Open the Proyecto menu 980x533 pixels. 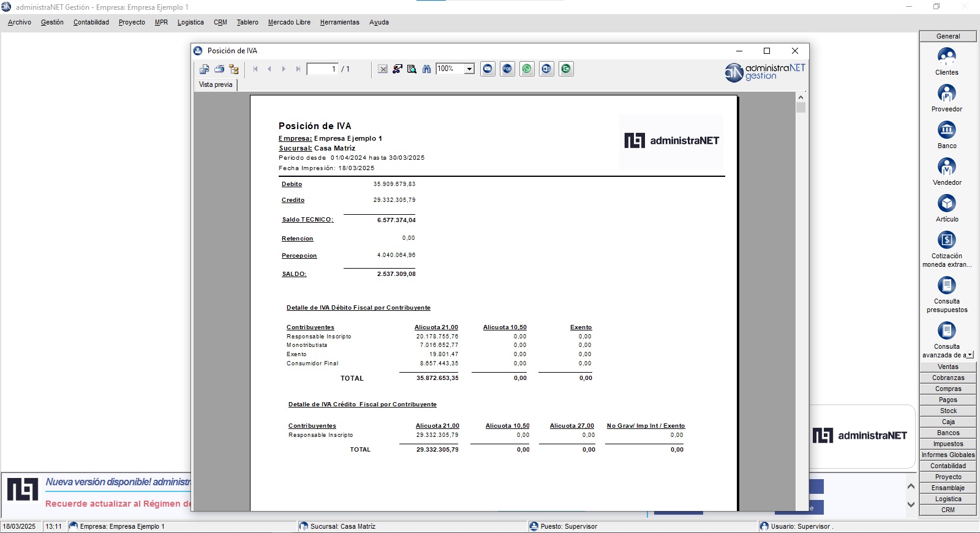click(132, 22)
